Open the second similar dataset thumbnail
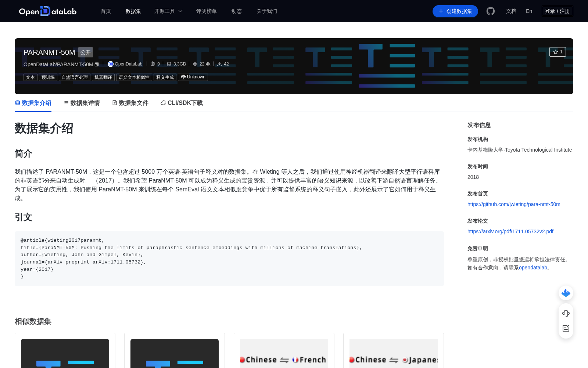Viewport: 588px width, 368px height. tap(175, 353)
